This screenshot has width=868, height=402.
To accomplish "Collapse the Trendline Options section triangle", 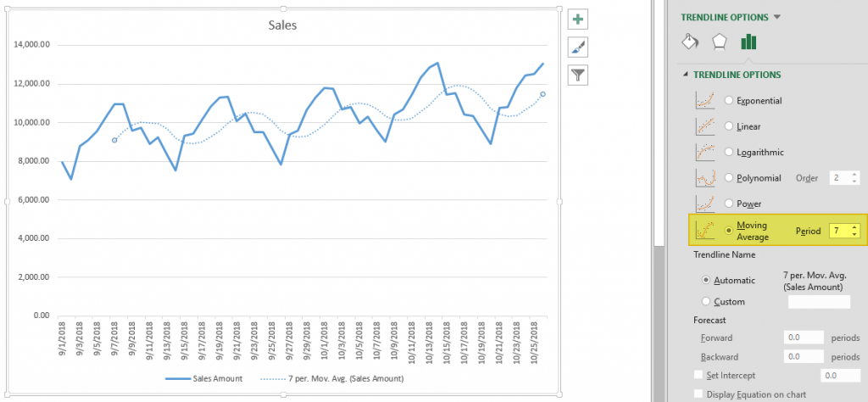I will click(687, 75).
